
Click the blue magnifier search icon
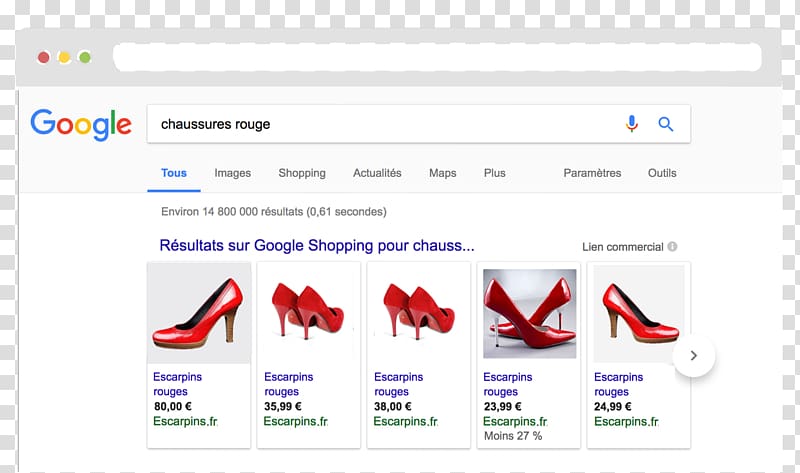click(x=665, y=124)
